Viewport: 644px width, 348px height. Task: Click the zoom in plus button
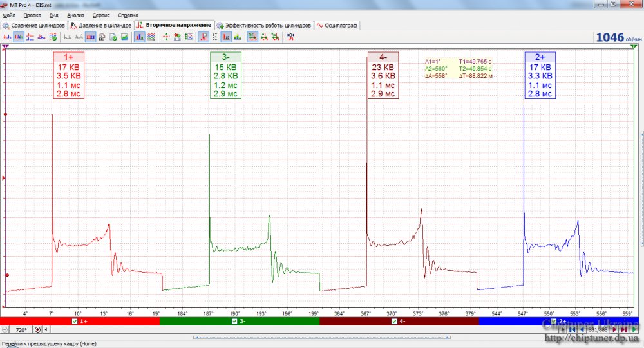pos(38,329)
